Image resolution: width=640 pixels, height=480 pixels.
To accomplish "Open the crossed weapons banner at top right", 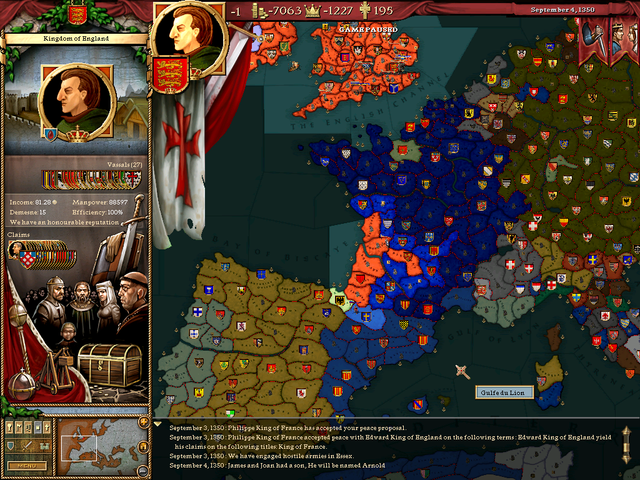I will (593, 39).
